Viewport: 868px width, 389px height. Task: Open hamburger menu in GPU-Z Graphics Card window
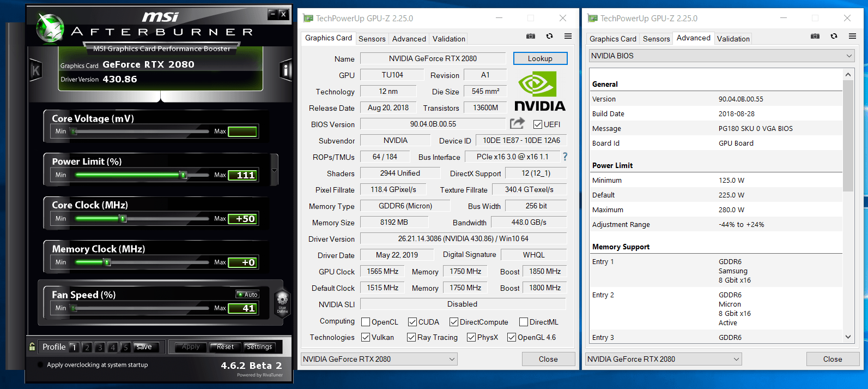tap(568, 36)
